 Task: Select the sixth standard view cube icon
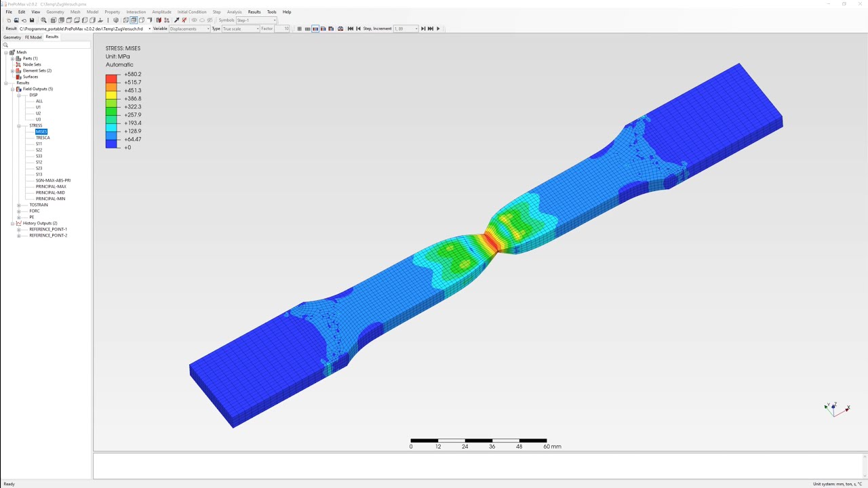coord(92,20)
